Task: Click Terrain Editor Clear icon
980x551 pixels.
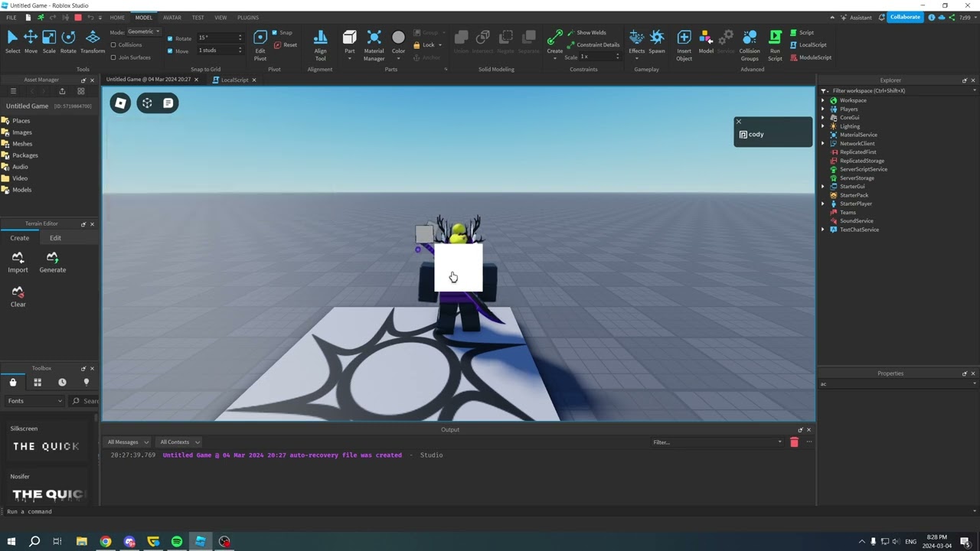Action: click(18, 297)
